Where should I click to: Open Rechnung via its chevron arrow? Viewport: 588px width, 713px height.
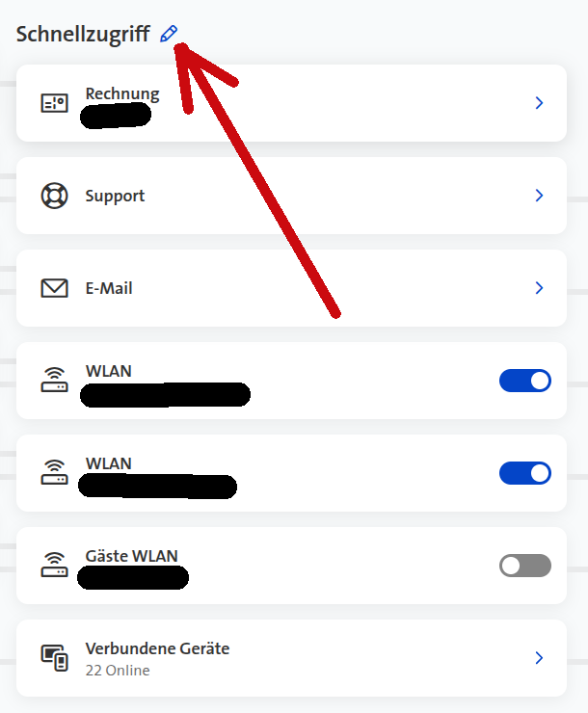(x=540, y=103)
